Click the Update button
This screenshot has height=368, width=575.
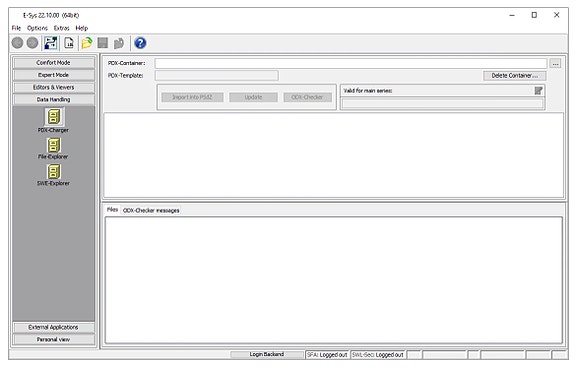click(253, 97)
